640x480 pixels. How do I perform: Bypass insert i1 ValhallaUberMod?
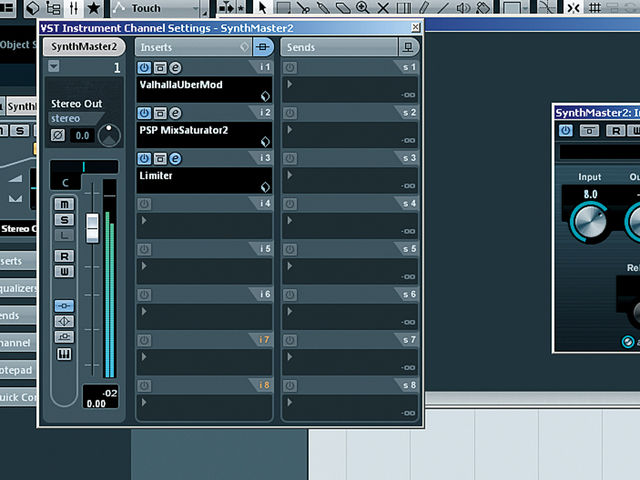(160, 68)
